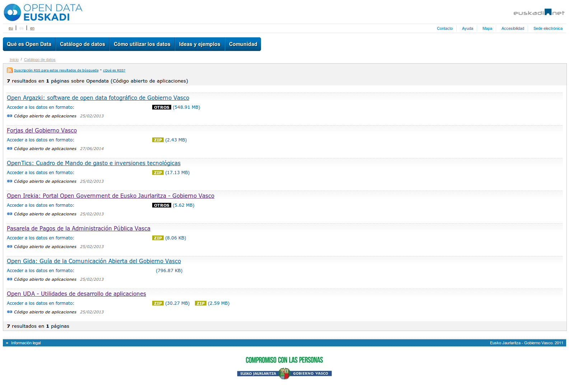This screenshot has width=569, height=392.
Task: Download the 17.13 MB ZIP for OpenTics
Action: 158,173
